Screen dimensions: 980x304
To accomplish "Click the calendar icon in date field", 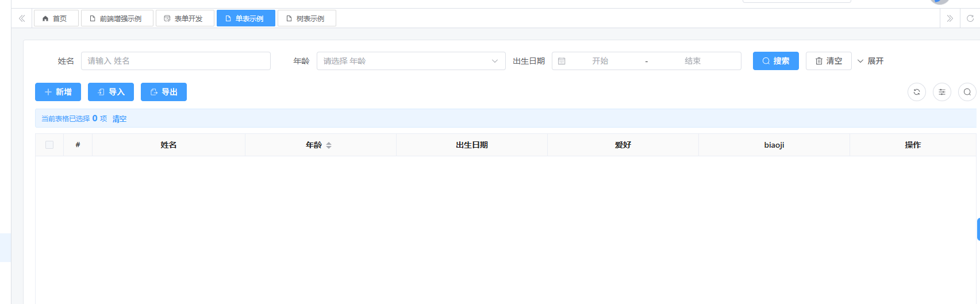I will click(x=562, y=61).
